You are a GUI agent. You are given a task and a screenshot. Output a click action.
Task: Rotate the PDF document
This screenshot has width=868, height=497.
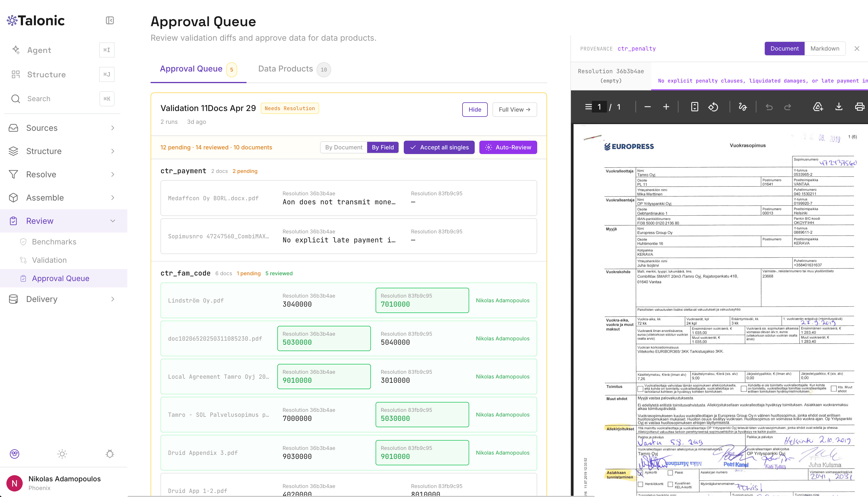[713, 107]
